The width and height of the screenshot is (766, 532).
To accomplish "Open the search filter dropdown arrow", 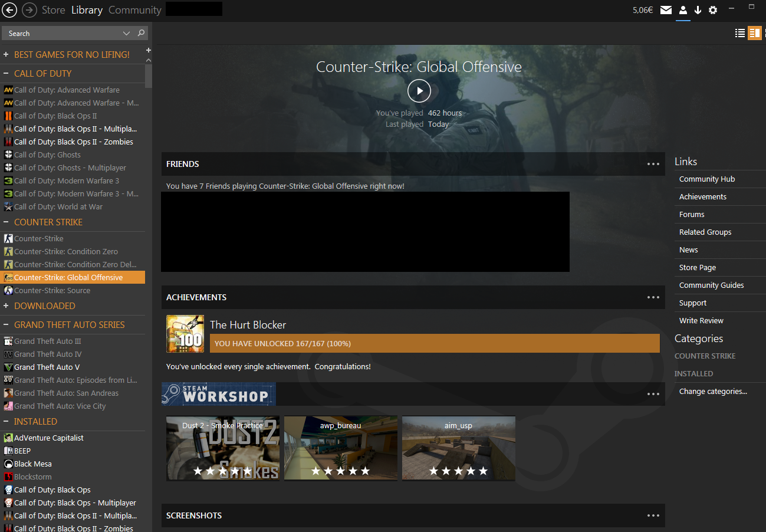I will [x=126, y=34].
